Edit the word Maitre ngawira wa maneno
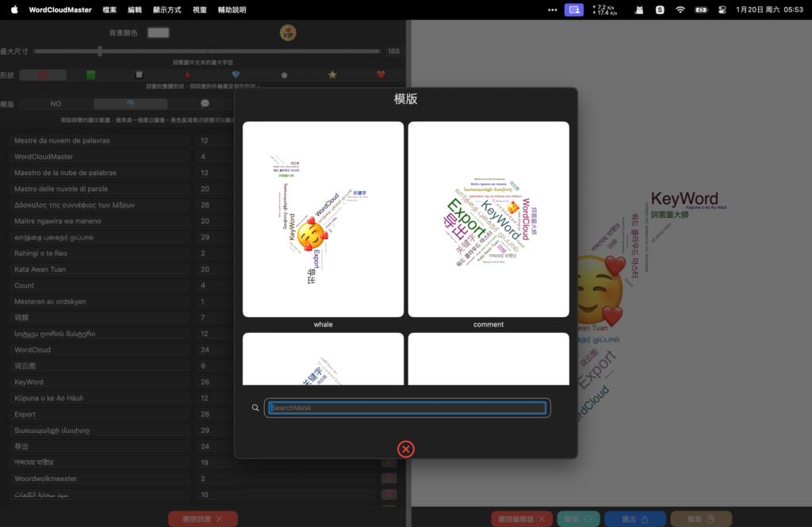 pyautogui.click(x=99, y=221)
